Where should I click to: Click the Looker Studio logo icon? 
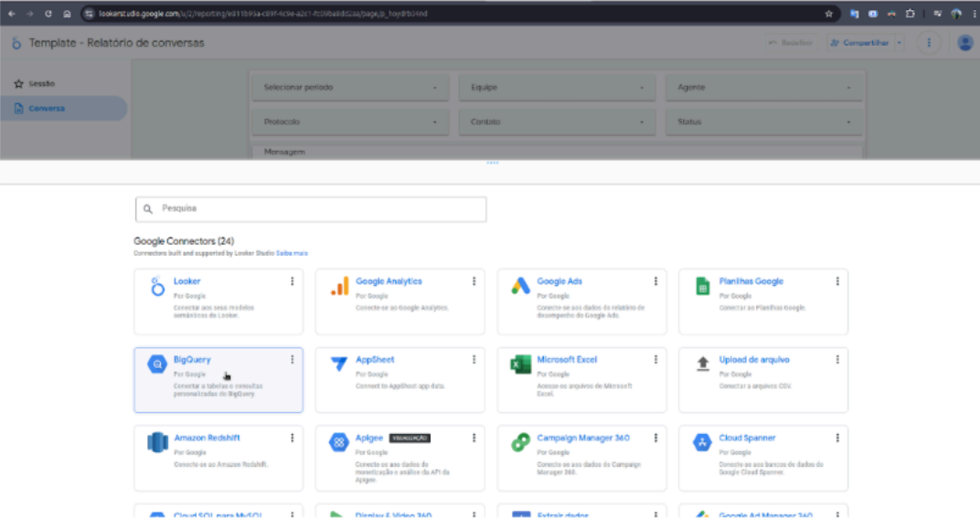pyautogui.click(x=16, y=43)
